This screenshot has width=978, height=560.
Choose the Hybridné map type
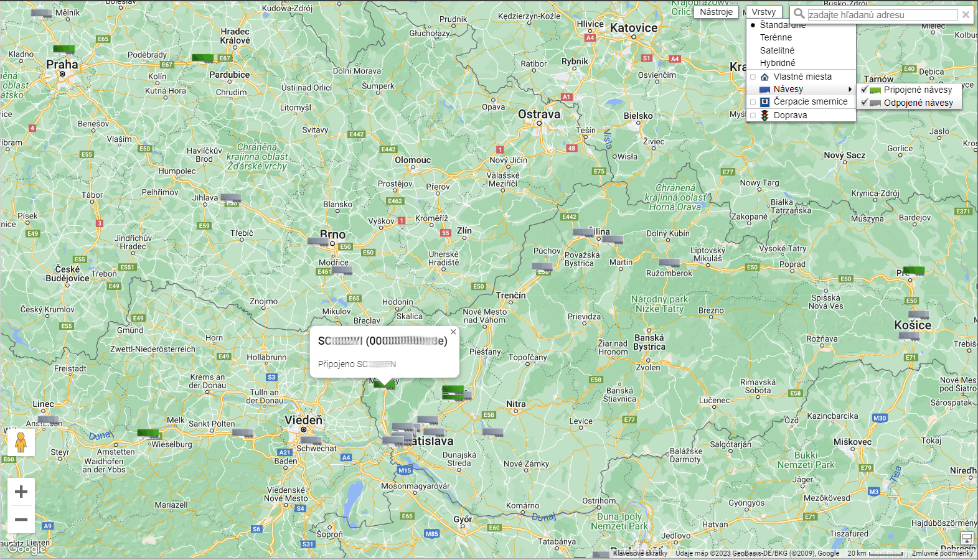pyautogui.click(x=778, y=63)
